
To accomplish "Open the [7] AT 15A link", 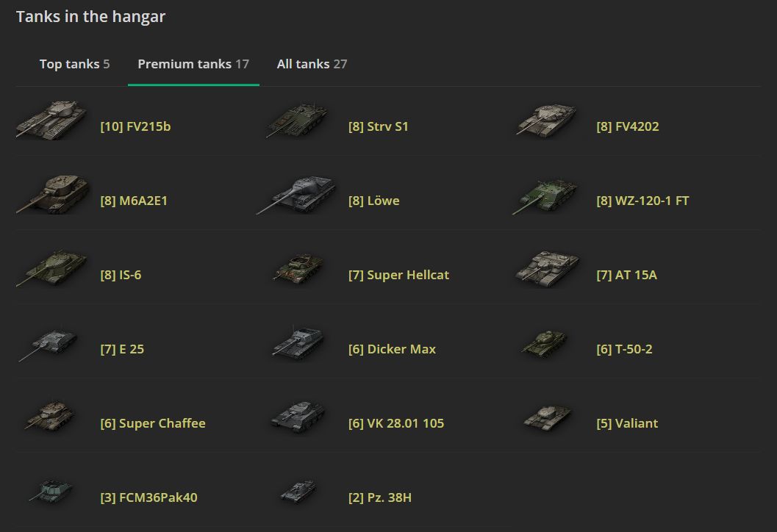I will coord(626,275).
